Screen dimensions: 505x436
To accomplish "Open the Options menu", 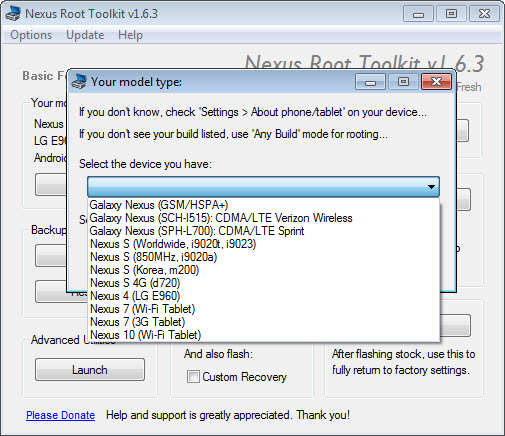I will (31, 35).
